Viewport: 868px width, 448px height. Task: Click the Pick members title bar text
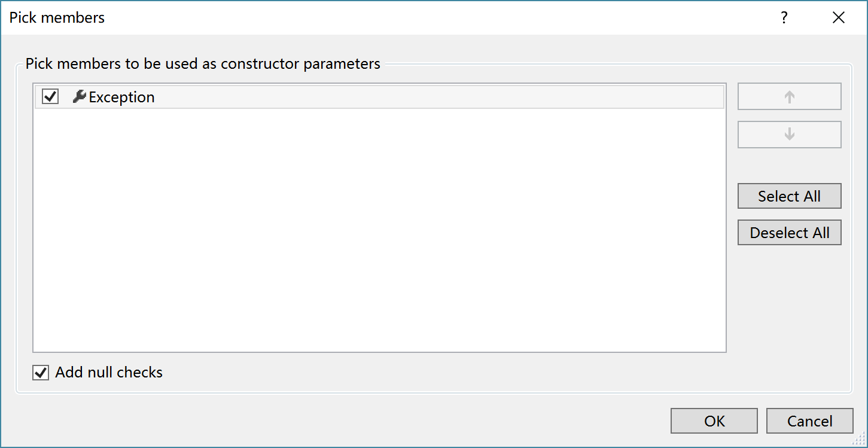(x=57, y=18)
